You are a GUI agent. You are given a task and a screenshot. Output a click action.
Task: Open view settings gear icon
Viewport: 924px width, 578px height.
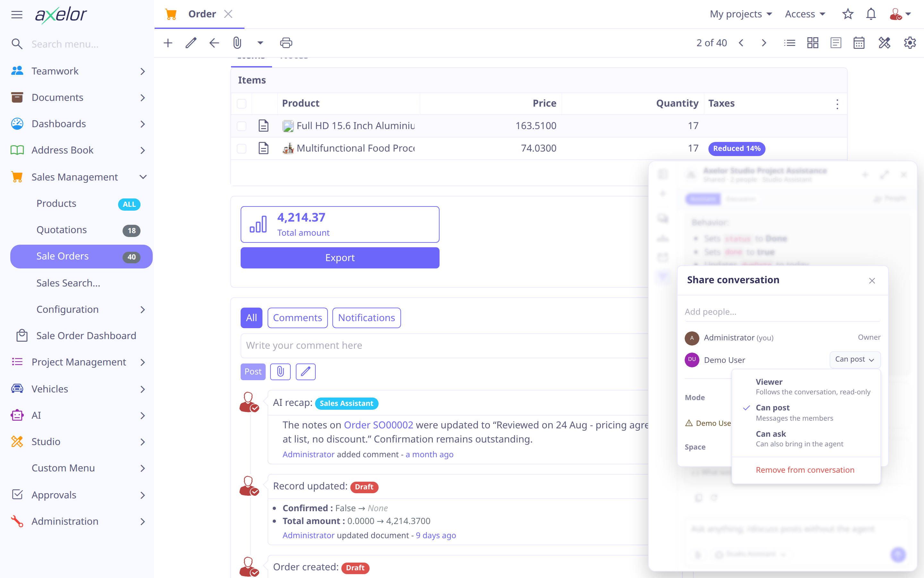[910, 43]
